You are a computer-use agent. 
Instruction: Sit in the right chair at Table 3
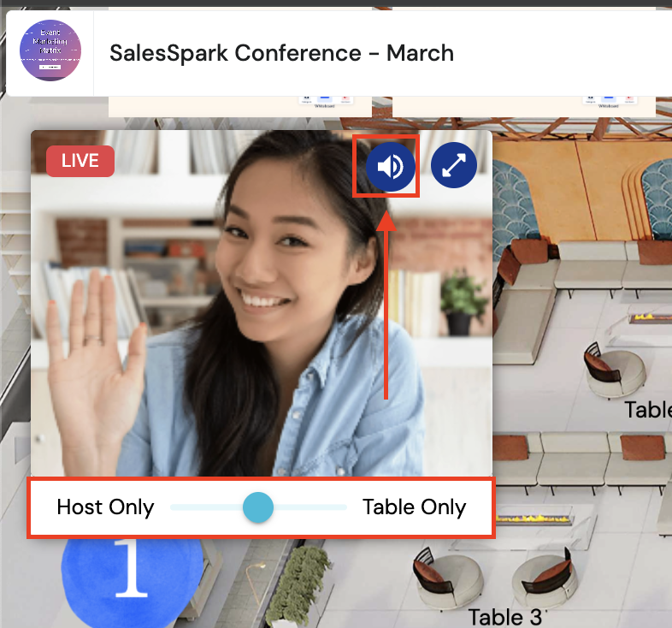[x=540, y=580]
